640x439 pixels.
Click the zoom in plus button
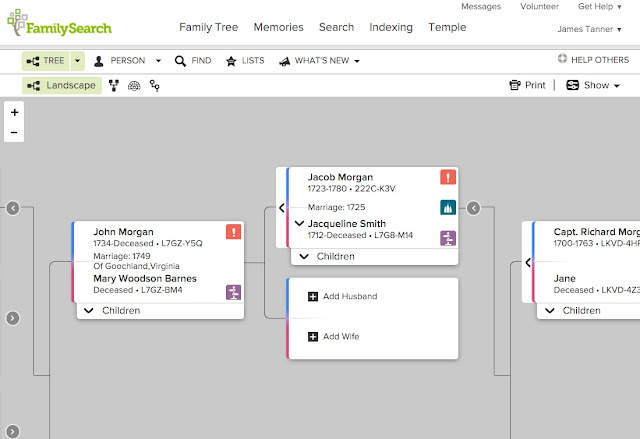(x=14, y=113)
